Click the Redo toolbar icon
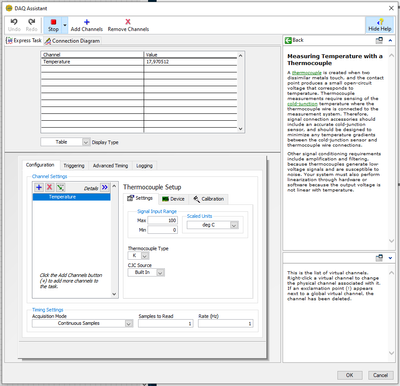400x386 pixels. click(x=31, y=25)
